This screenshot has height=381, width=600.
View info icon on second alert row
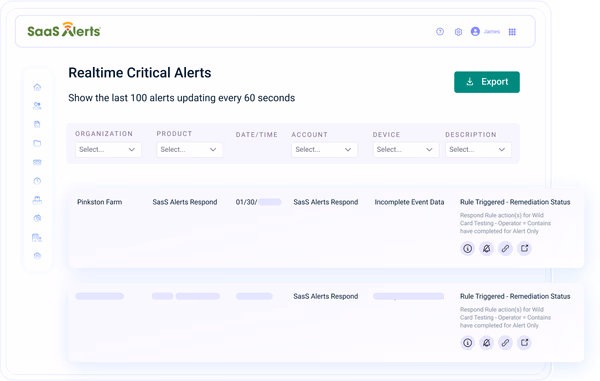pos(467,343)
